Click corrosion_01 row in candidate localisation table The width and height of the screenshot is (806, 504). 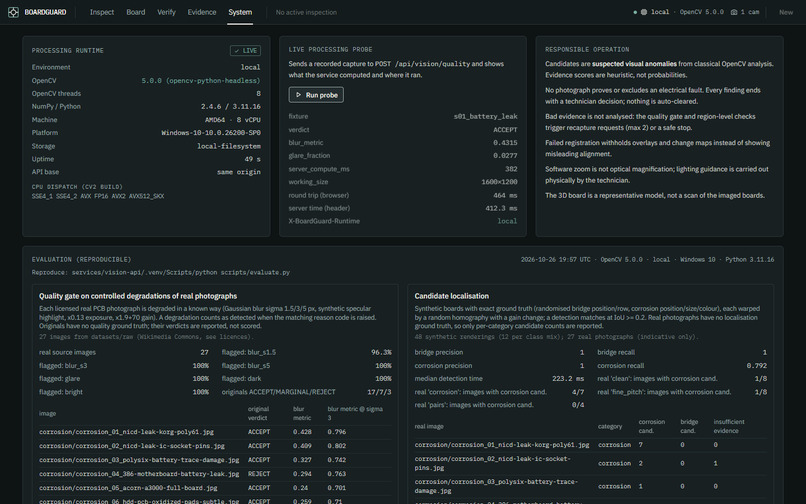click(x=591, y=445)
